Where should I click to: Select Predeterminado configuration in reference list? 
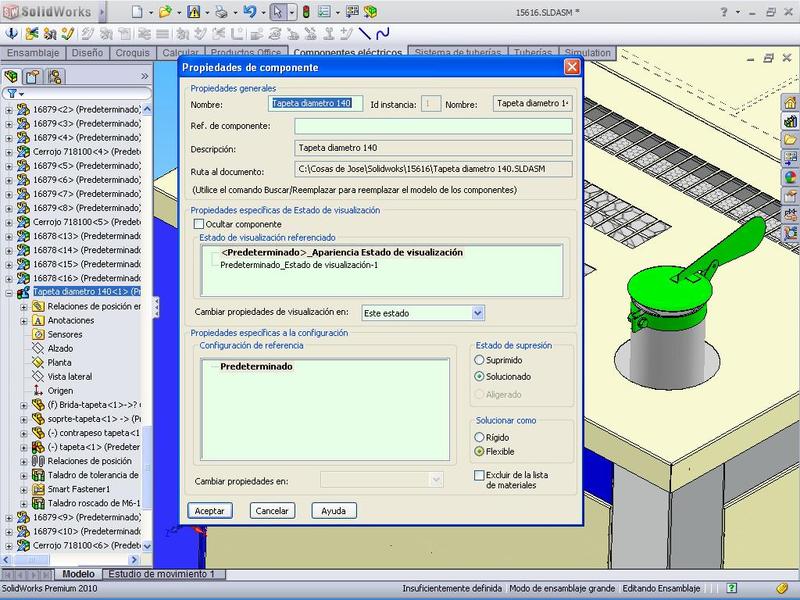(x=256, y=367)
